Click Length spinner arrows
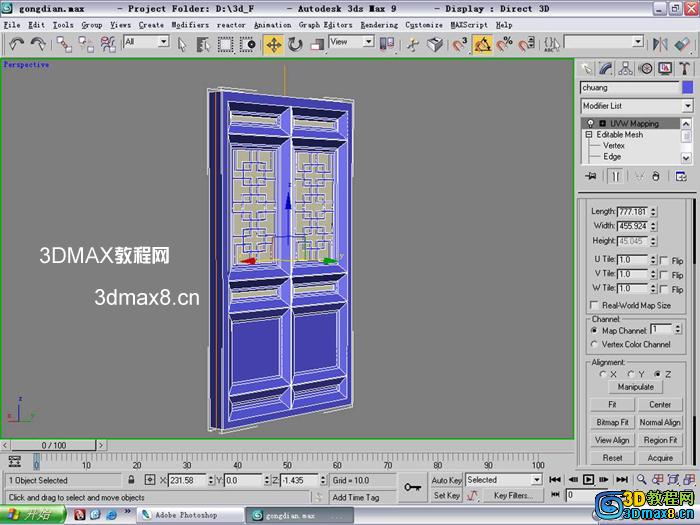This screenshot has width=700, height=525. [x=653, y=212]
